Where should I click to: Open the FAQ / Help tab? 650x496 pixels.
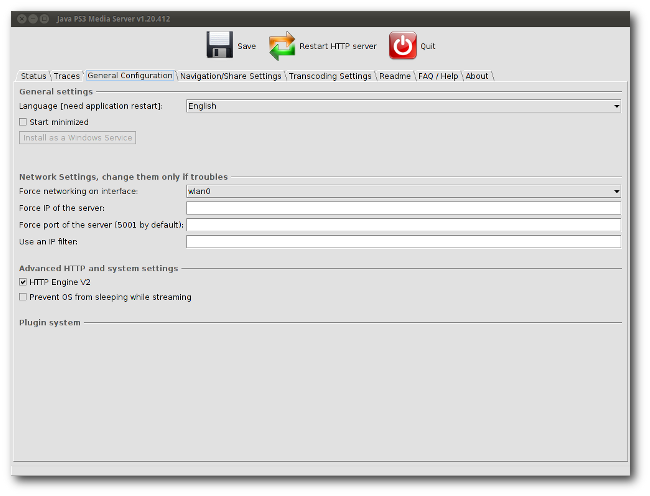click(438, 76)
